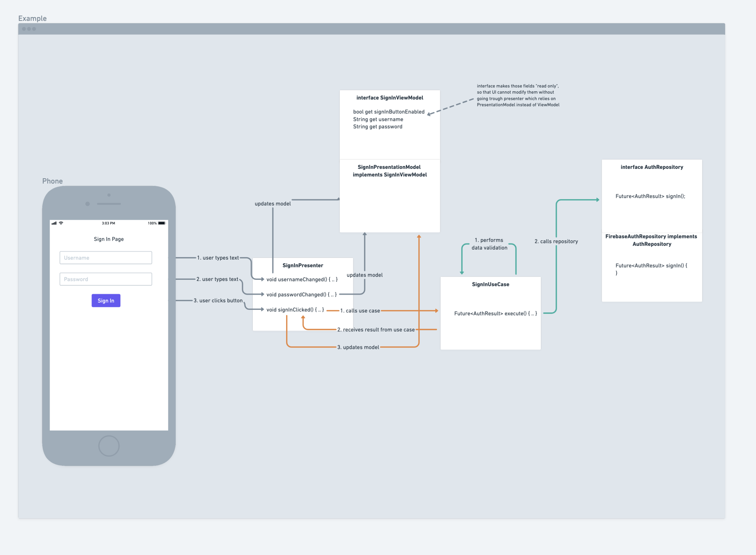
Task: Click the "interface AuthRepository" heading
Action: [x=652, y=167]
